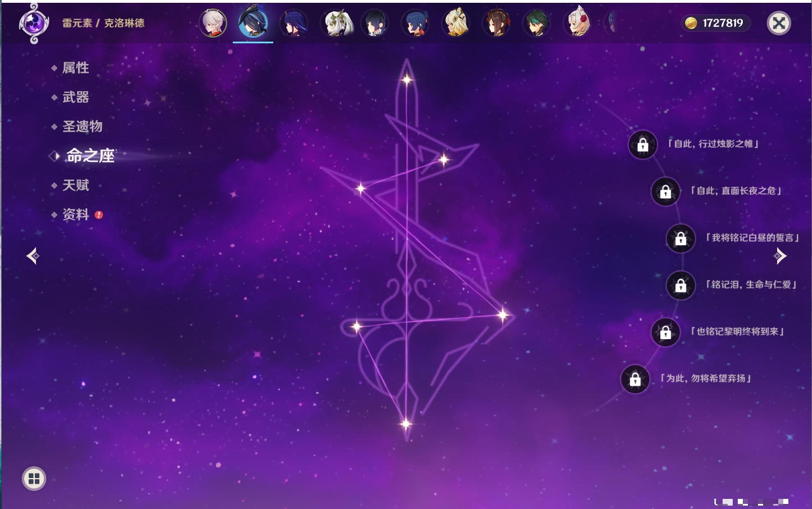Select the white-haired avatar with red streak

213,23
